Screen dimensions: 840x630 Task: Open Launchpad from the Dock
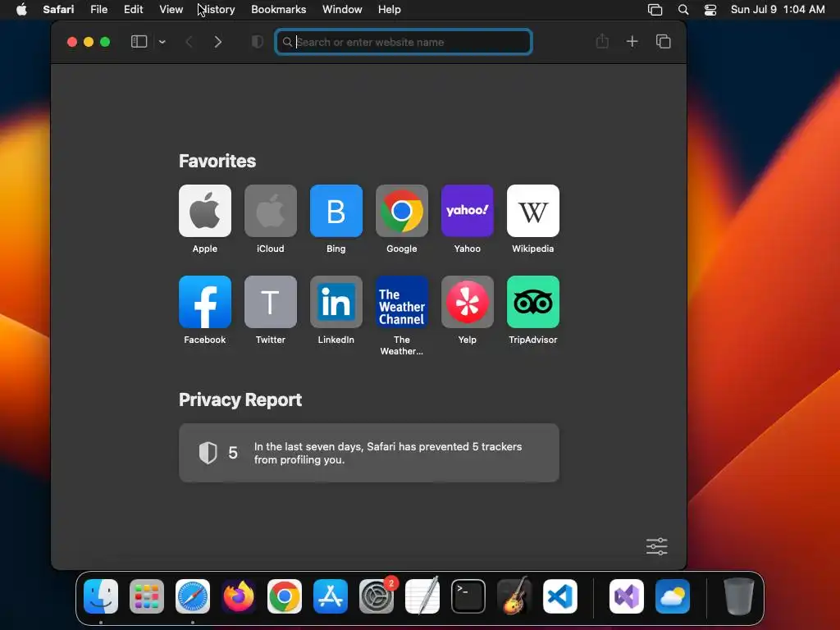[x=147, y=596]
